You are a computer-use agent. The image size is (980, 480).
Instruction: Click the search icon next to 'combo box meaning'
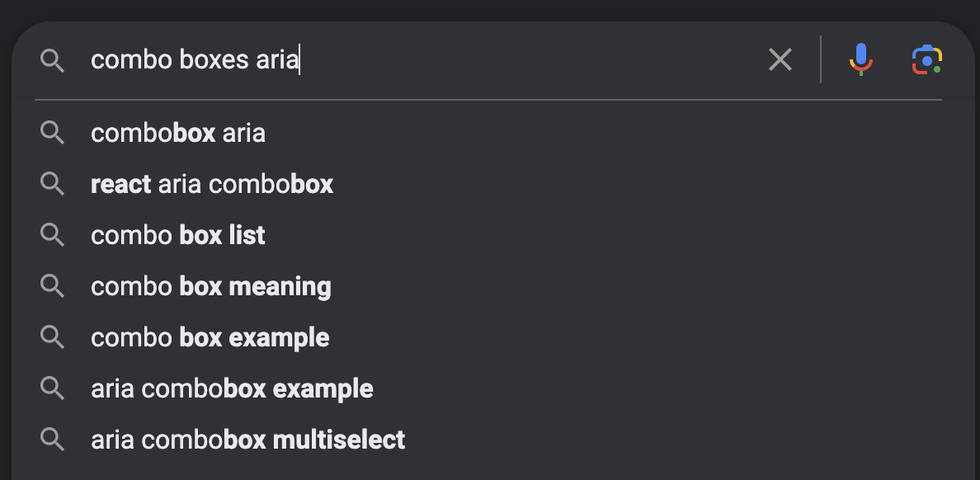point(53,286)
